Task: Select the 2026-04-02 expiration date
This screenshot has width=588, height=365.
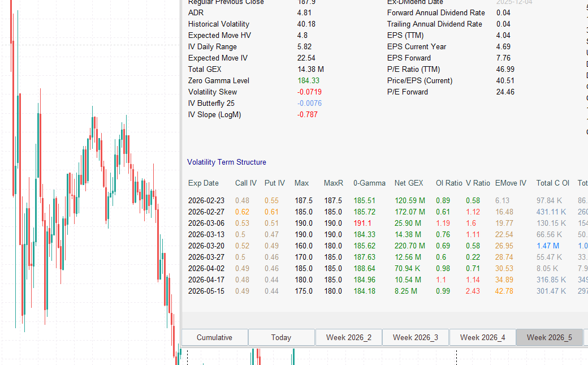Action: pos(206,268)
